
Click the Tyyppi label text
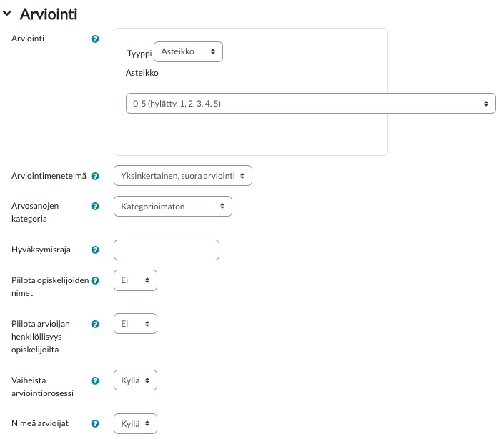coord(139,54)
